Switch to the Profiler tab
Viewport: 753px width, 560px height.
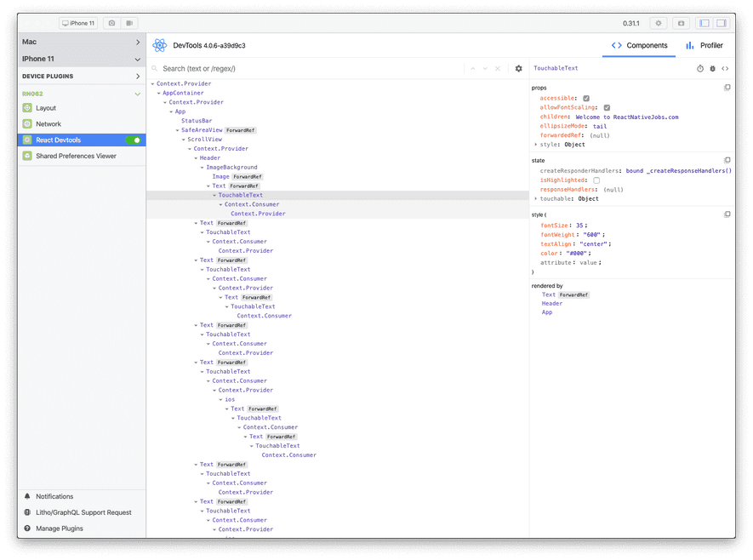(711, 45)
